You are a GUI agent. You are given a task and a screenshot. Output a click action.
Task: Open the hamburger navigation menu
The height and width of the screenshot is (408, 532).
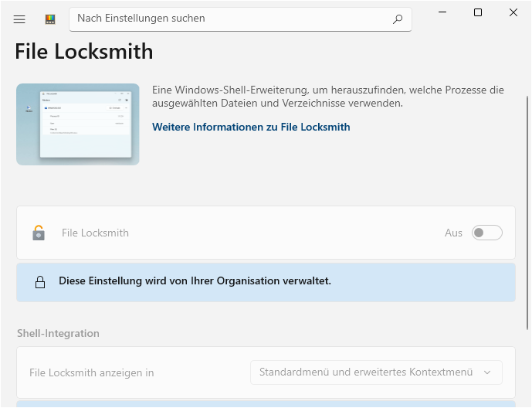pos(19,19)
